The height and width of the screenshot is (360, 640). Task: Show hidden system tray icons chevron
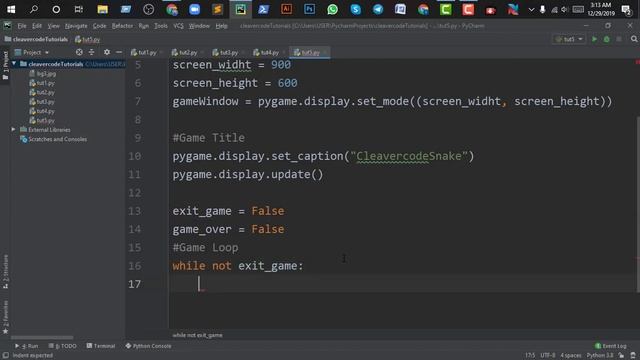pyautogui.click(x=531, y=9)
